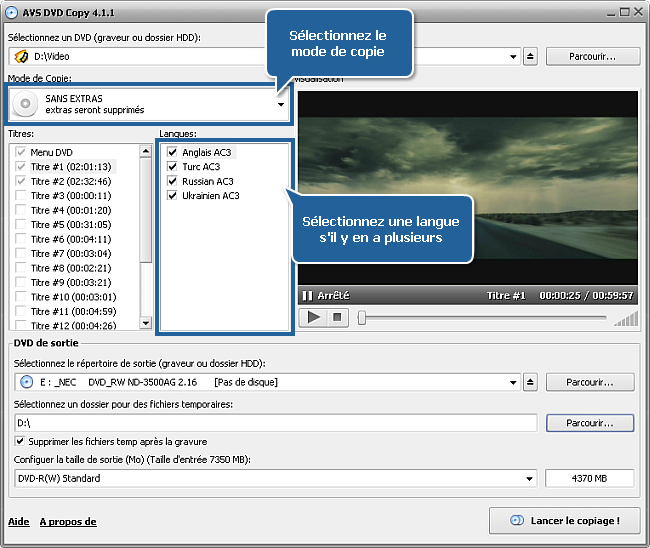Click the playback seek bar track
Screen dimensions: 650x548
tap(485, 318)
